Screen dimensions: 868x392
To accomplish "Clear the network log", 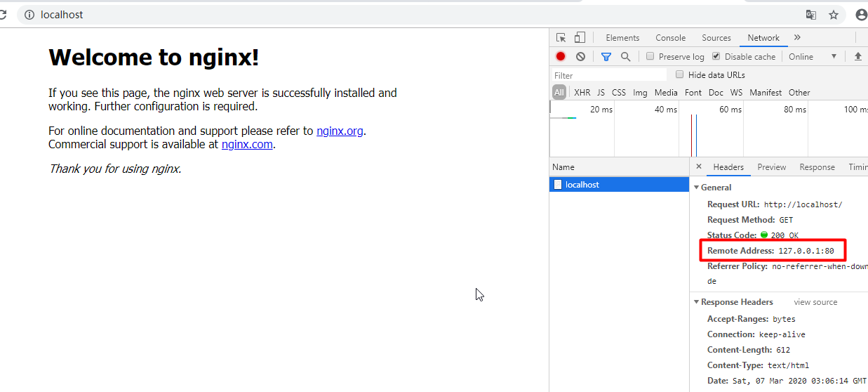I will (580, 56).
